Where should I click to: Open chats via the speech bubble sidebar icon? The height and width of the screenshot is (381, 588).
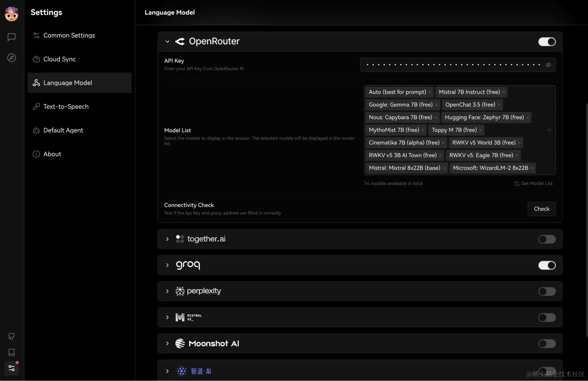coord(11,37)
